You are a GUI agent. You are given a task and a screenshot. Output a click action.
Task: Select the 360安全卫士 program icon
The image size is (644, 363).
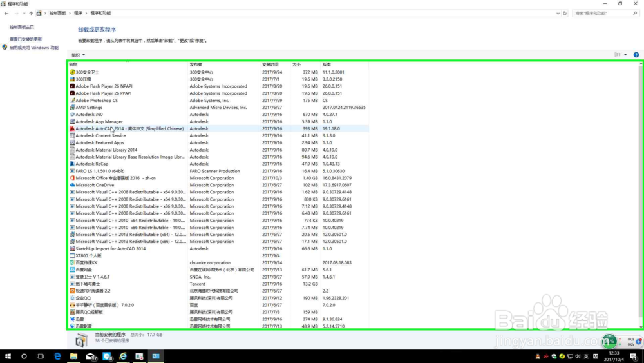pyautogui.click(x=72, y=72)
